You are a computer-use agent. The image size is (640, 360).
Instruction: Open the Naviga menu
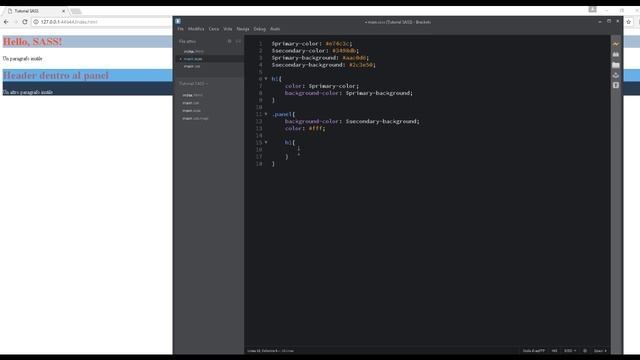pos(243,29)
